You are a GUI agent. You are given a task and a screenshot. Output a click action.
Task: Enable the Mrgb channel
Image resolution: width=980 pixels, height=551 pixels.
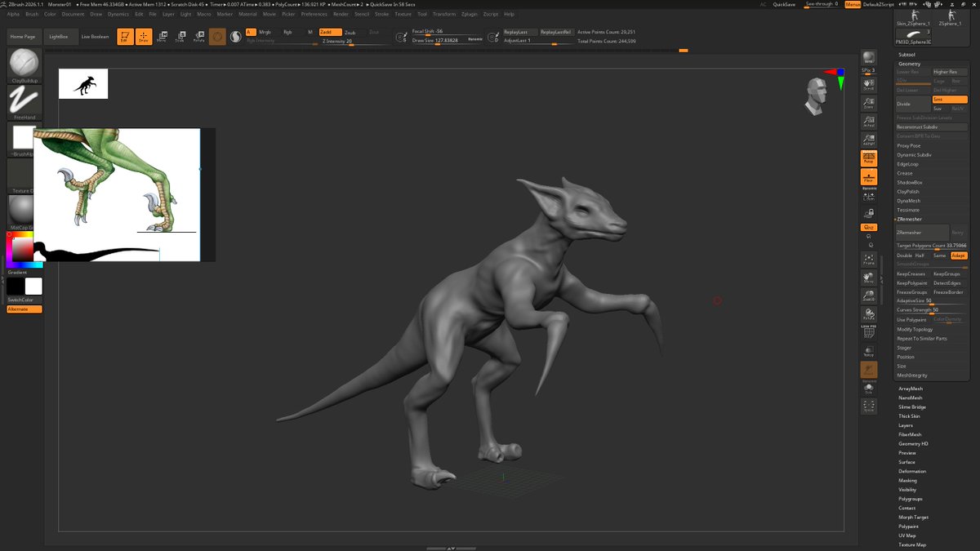tap(265, 32)
